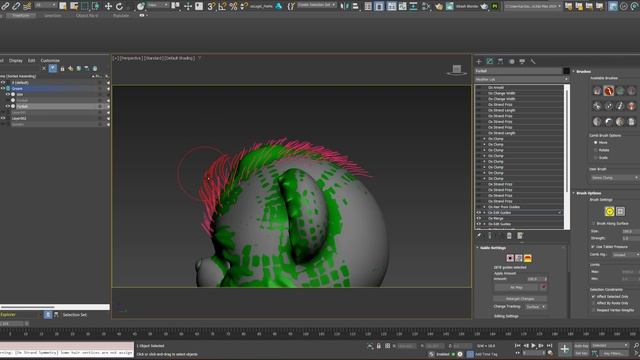Open Display menu in Scene Explorer

(x=16, y=60)
